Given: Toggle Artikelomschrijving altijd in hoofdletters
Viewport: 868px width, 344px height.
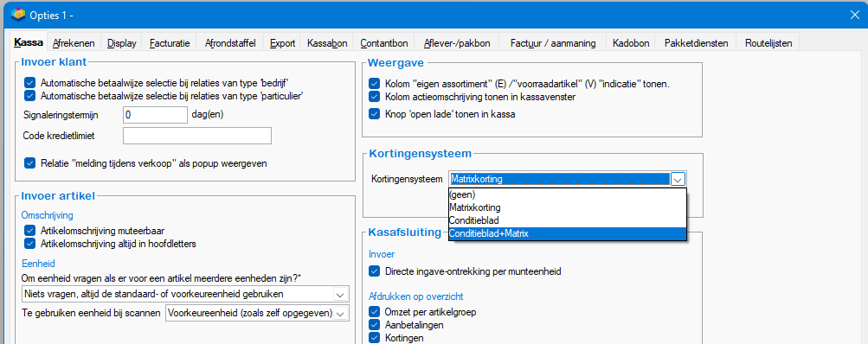Looking at the screenshot, I should 30,244.
